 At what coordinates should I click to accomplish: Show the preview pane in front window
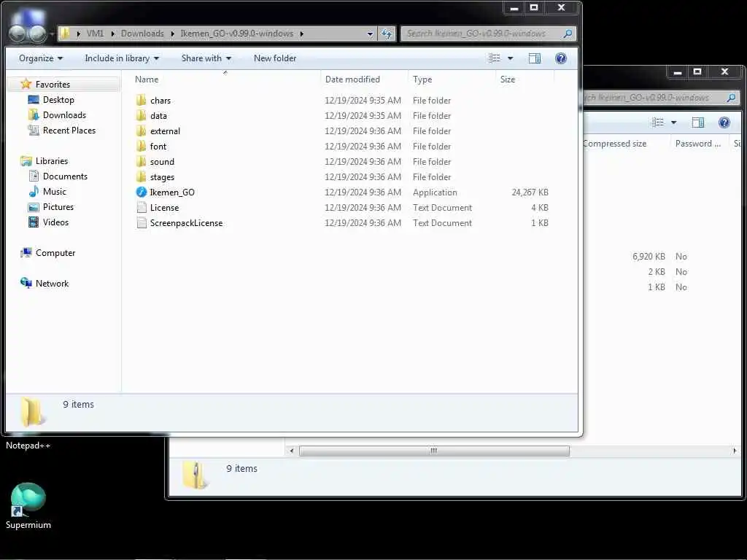point(535,58)
